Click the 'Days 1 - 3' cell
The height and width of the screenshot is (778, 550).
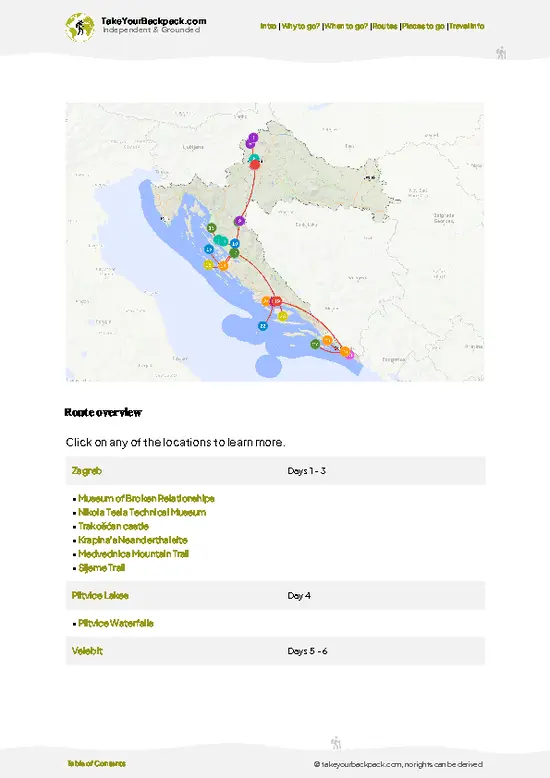(306, 470)
